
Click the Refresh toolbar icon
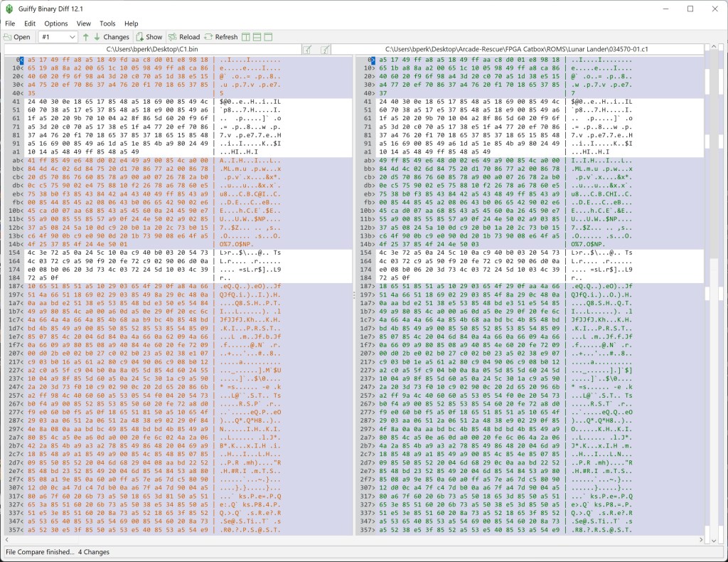221,37
